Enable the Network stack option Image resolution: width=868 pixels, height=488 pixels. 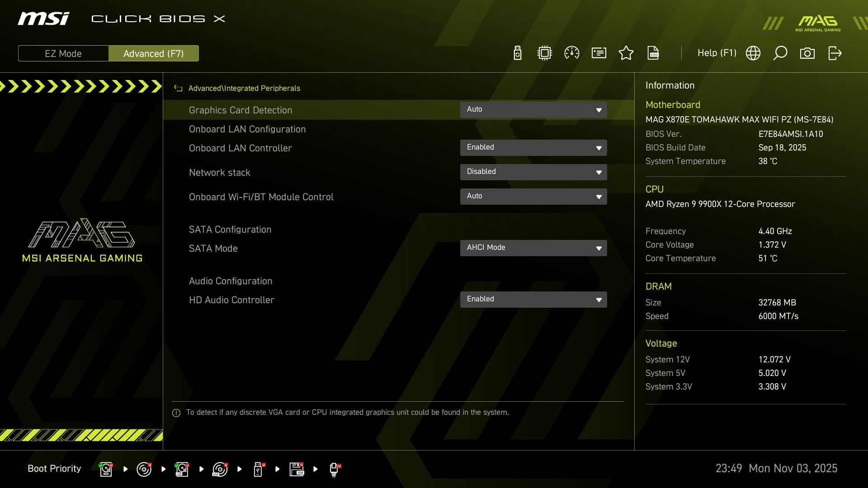coord(533,172)
